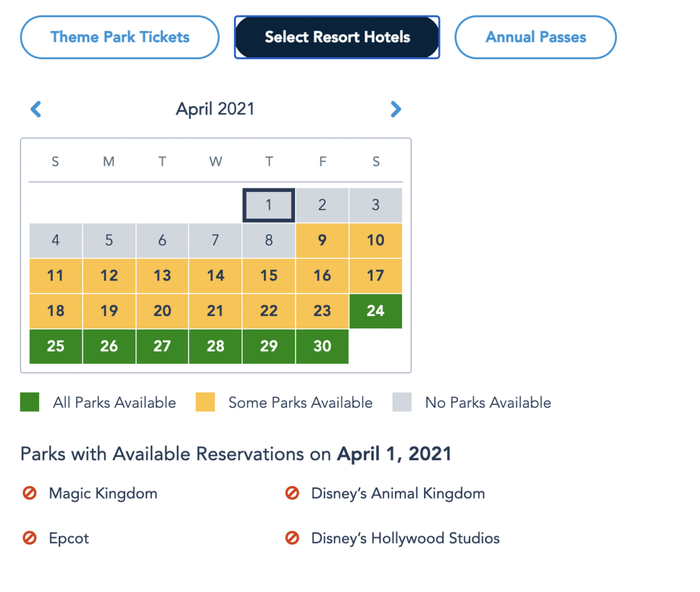
Task: Click the yellow Some Parks Available swatch
Action: 205,402
